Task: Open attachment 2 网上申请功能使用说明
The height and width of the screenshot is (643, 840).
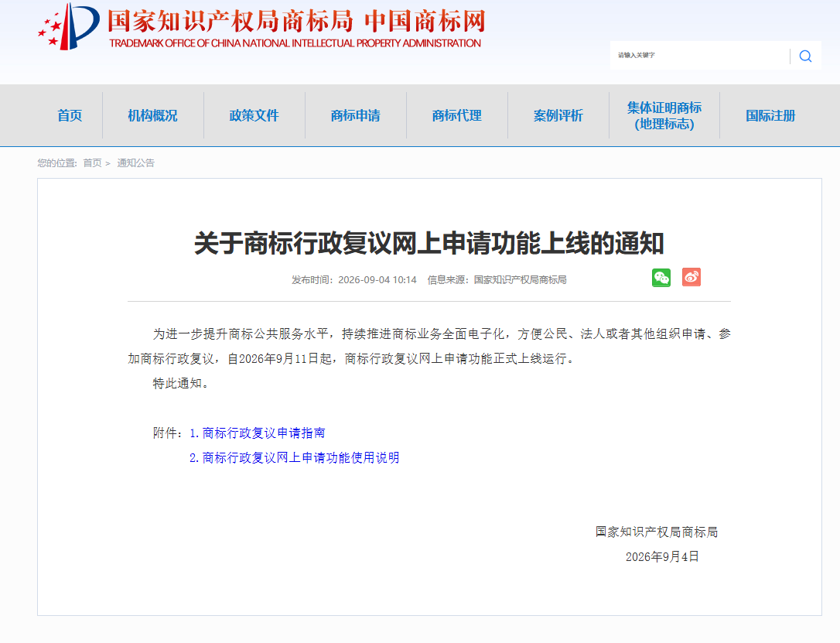Action: tap(294, 457)
